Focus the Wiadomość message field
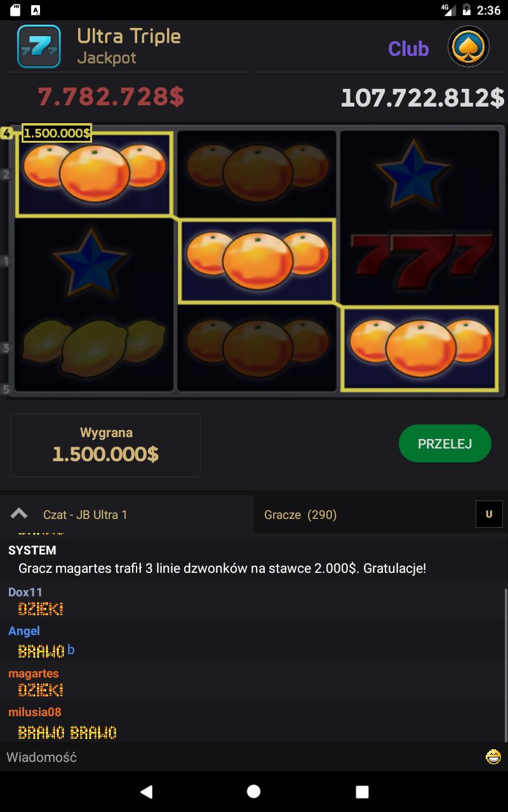This screenshot has width=508, height=812. (241, 757)
